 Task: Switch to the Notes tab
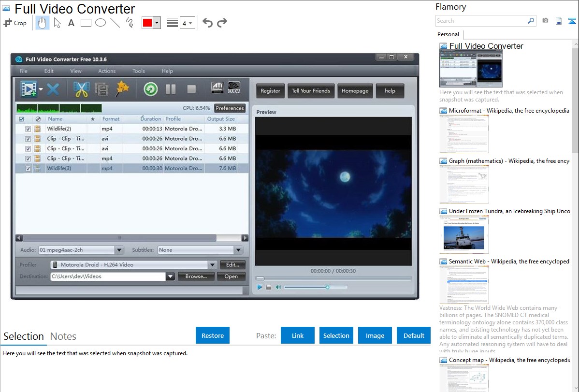(x=63, y=336)
